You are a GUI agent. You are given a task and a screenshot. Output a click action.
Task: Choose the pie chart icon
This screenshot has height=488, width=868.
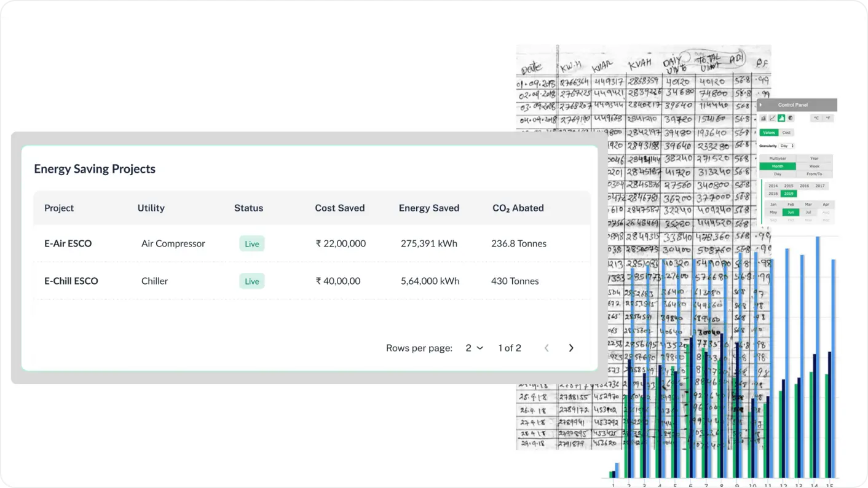[x=790, y=118]
